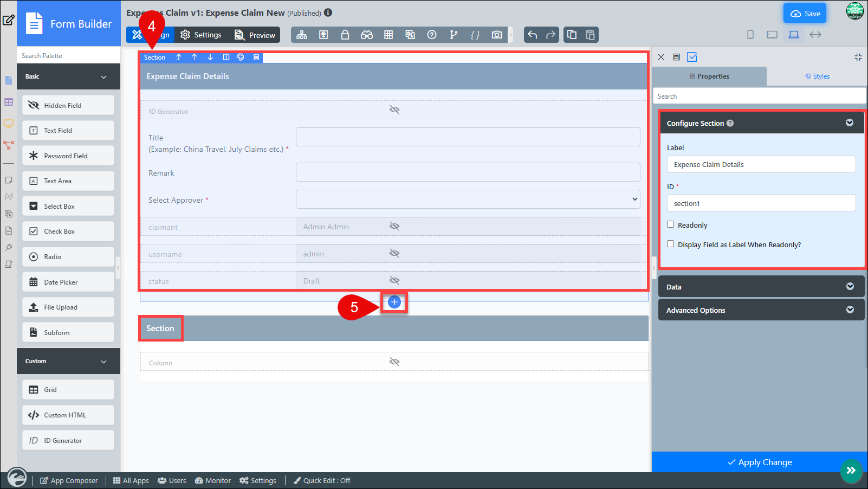Click the section columns layout icon

tap(226, 57)
